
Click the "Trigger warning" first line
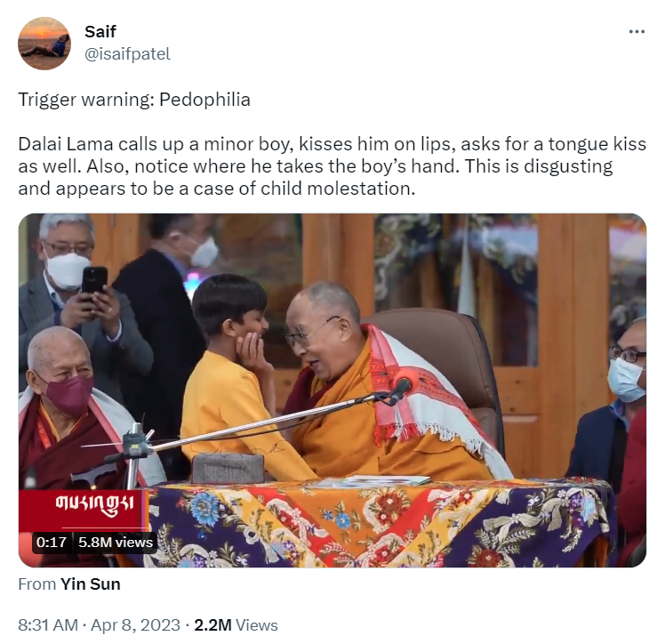tap(134, 100)
